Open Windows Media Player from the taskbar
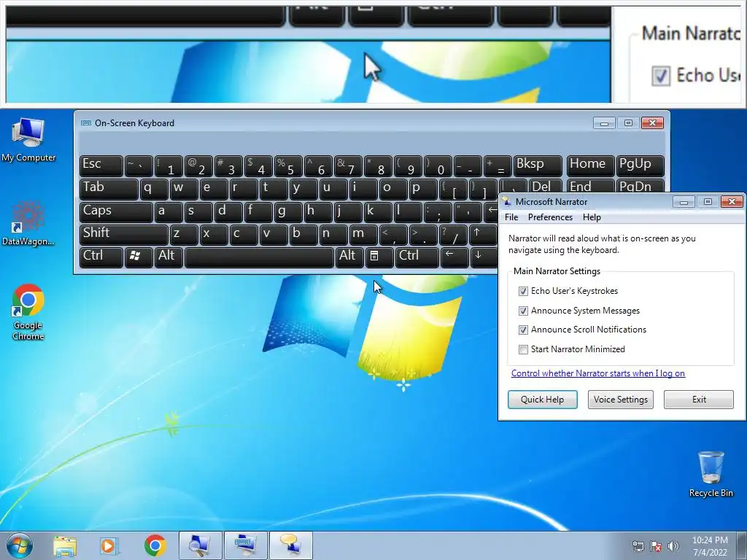Screen dimensions: 747x560 pyautogui.click(x=109, y=545)
